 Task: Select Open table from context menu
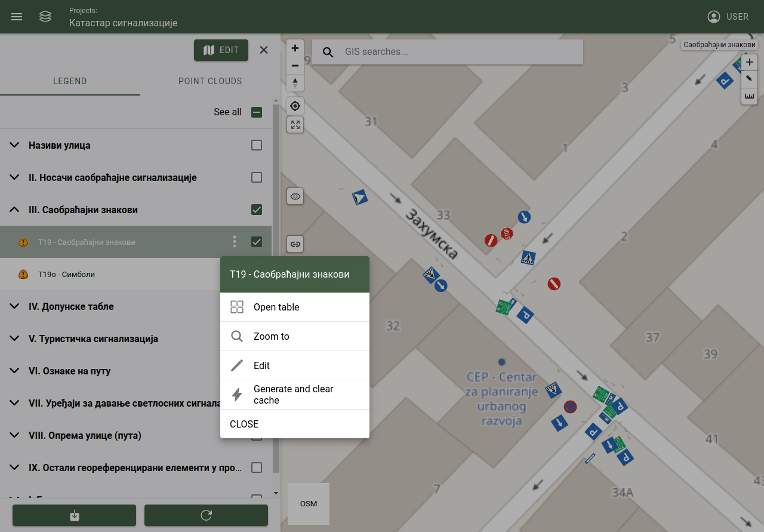[x=295, y=307]
